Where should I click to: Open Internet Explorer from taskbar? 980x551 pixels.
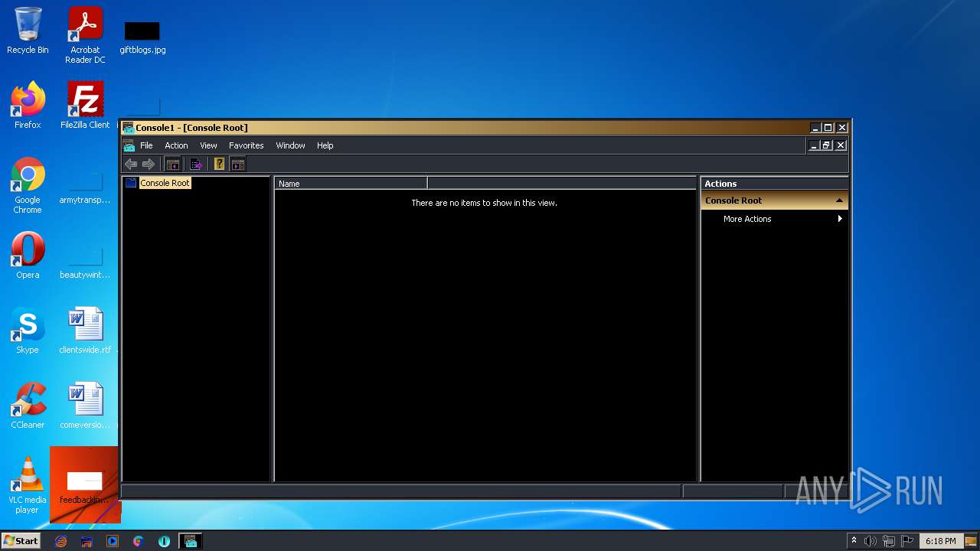(x=60, y=541)
